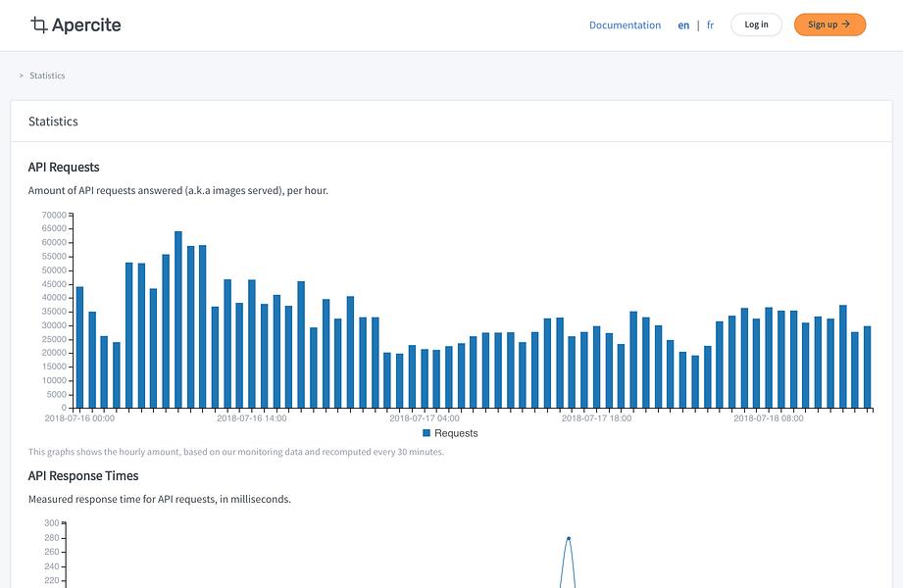Screen dimensions: 903x588
Task: Click the breadcrumb chevron before Statistics
Action: click(22, 75)
